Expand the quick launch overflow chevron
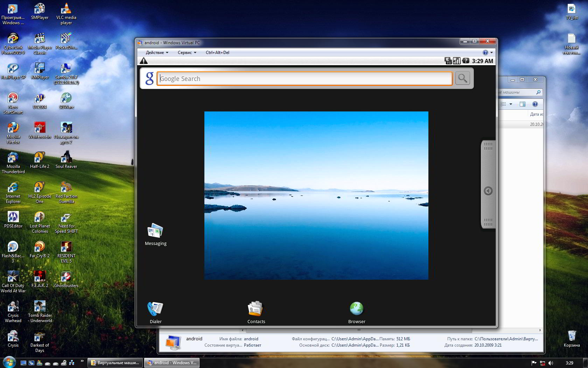Image resolution: width=588 pixels, height=368 pixels. pos(82,361)
